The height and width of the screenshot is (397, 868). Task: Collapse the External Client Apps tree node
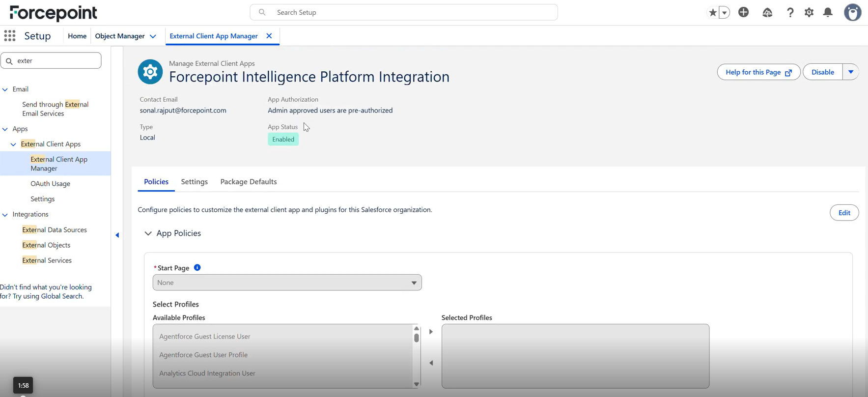(14, 144)
